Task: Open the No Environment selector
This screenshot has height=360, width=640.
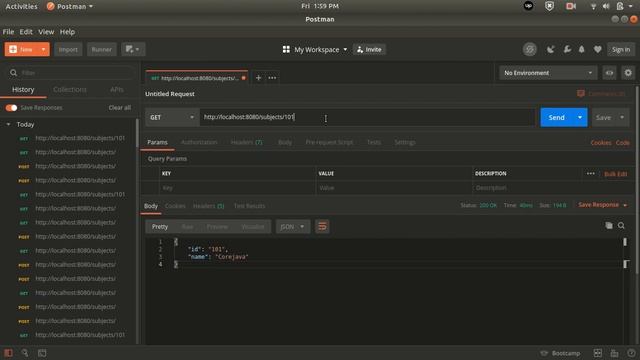Action: click(x=548, y=73)
